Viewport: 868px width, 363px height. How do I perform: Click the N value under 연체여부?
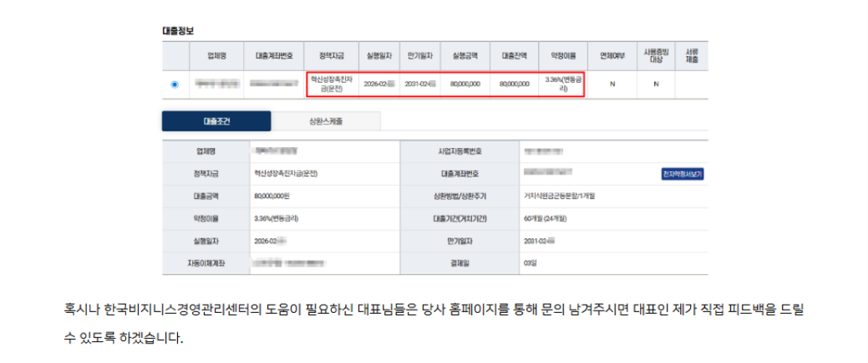(x=612, y=84)
